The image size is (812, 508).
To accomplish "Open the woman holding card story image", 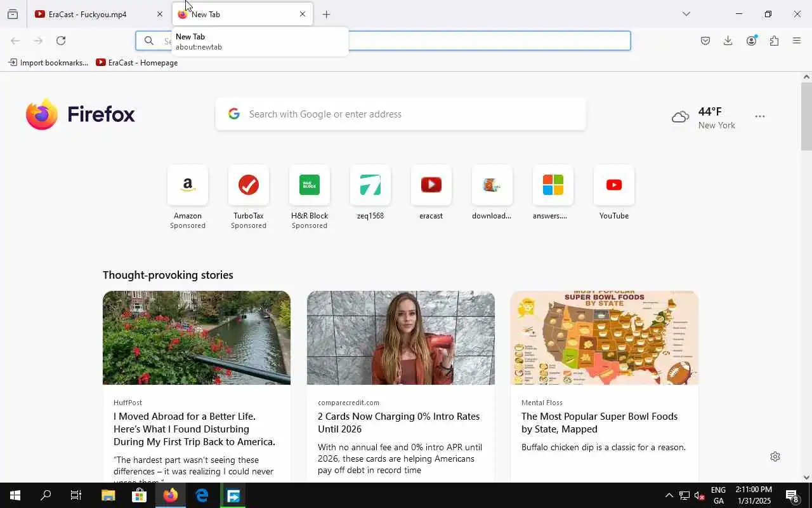I will pos(401,338).
